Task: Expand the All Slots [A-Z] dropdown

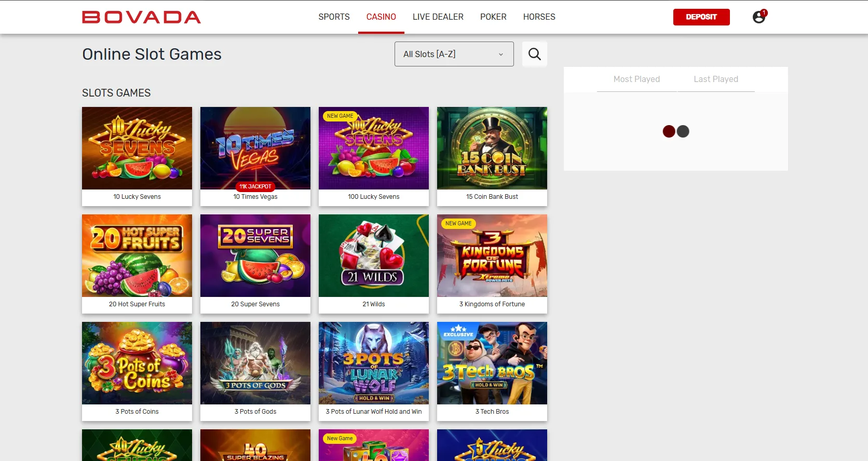Action: 454,54
